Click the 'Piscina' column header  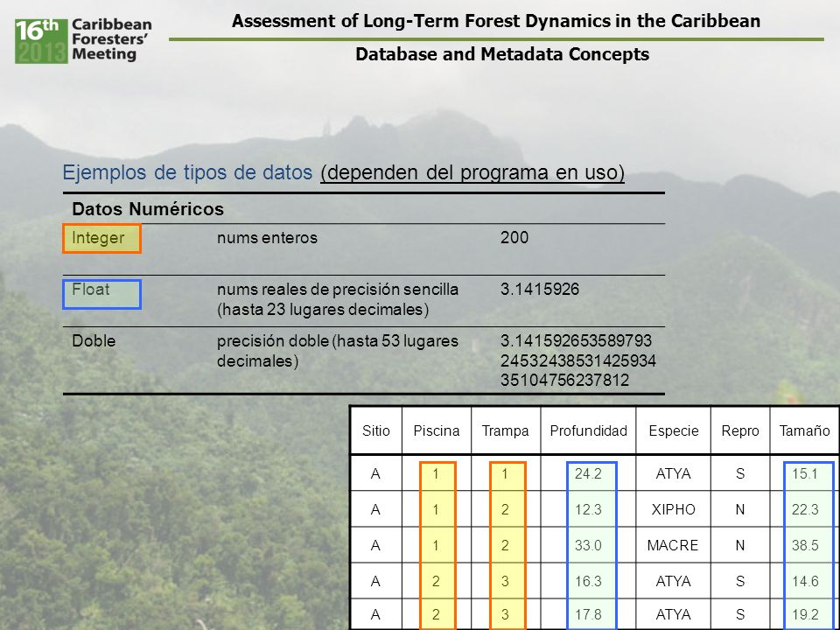click(437, 430)
